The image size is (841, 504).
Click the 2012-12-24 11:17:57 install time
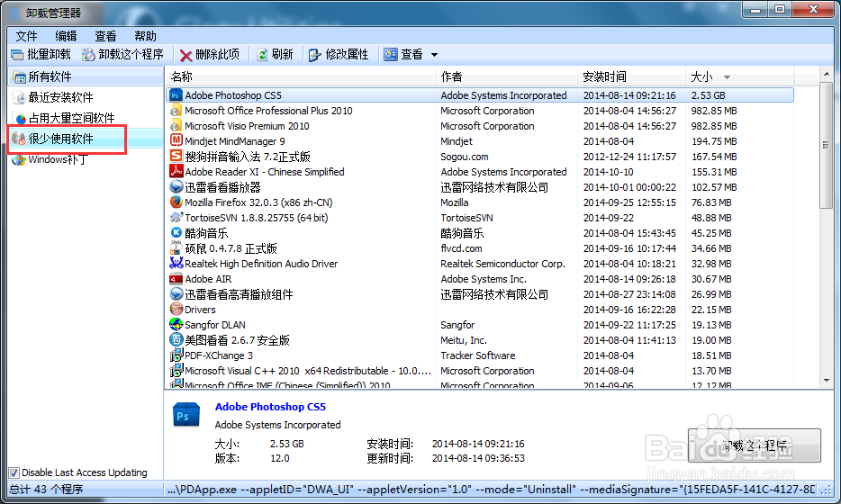click(x=629, y=157)
